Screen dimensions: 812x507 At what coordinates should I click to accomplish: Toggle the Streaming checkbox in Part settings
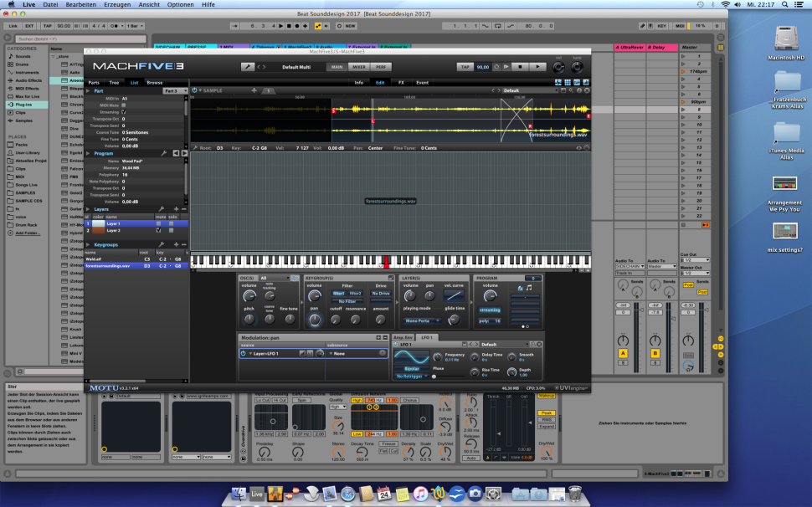click(x=123, y=112)
